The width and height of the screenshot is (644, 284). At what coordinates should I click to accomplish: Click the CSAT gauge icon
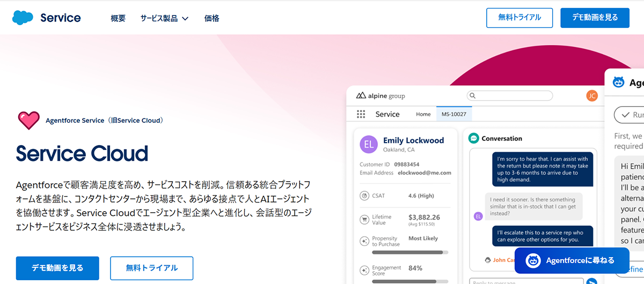(364, 196)
